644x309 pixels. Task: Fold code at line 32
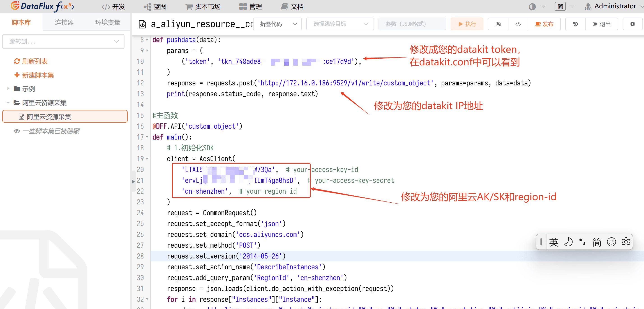(147, 299)
